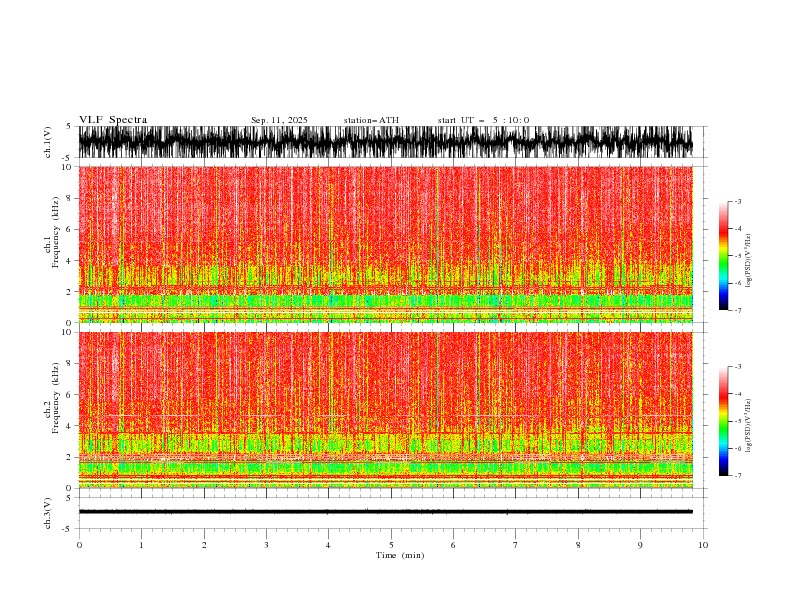This screenshot has height=612, width=792.
Task: Click the ch.2 frequency axis tick label 6
Action: (69, 395)
